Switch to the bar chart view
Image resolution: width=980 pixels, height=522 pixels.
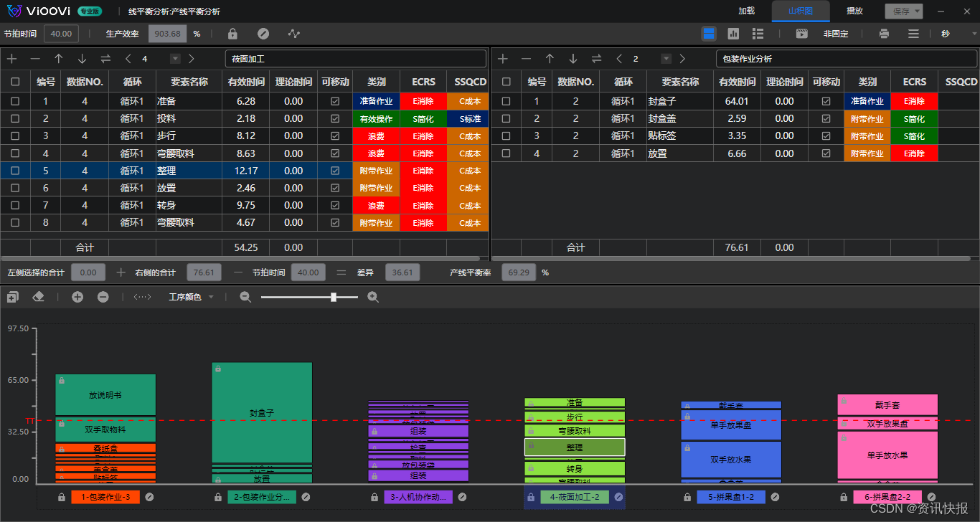tap(733, 34)
